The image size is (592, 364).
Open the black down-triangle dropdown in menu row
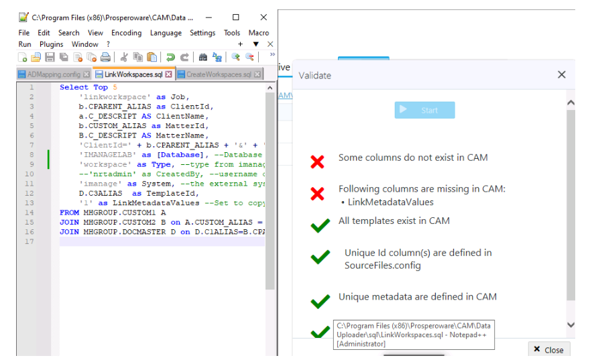coord(256,44)
